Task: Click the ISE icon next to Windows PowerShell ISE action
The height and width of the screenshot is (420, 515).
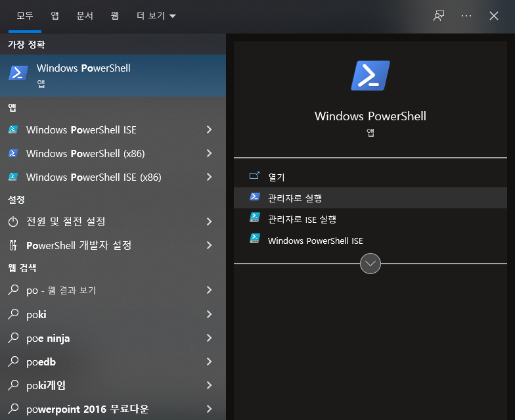Action: [255, 239]
